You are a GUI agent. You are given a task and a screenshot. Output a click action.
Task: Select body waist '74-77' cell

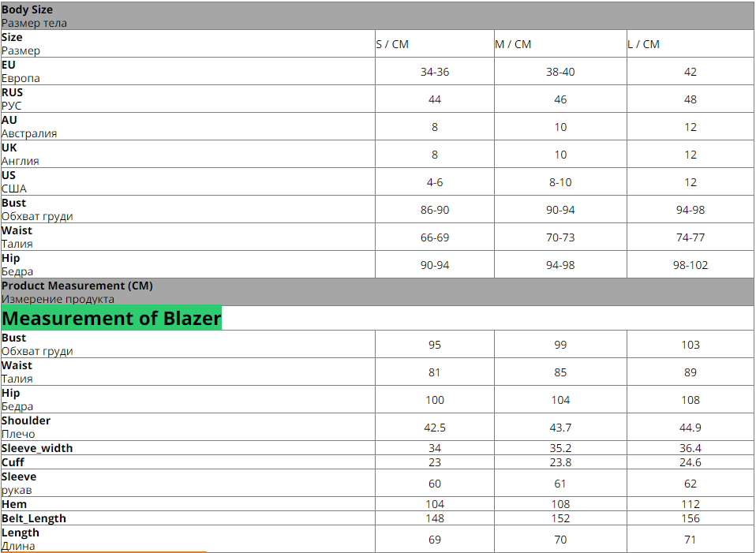coord(691,237)
